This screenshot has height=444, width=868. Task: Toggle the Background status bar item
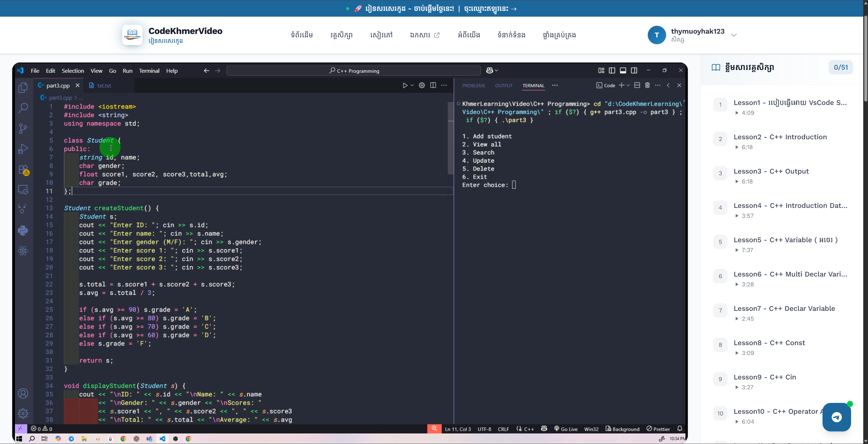[622, 429]
